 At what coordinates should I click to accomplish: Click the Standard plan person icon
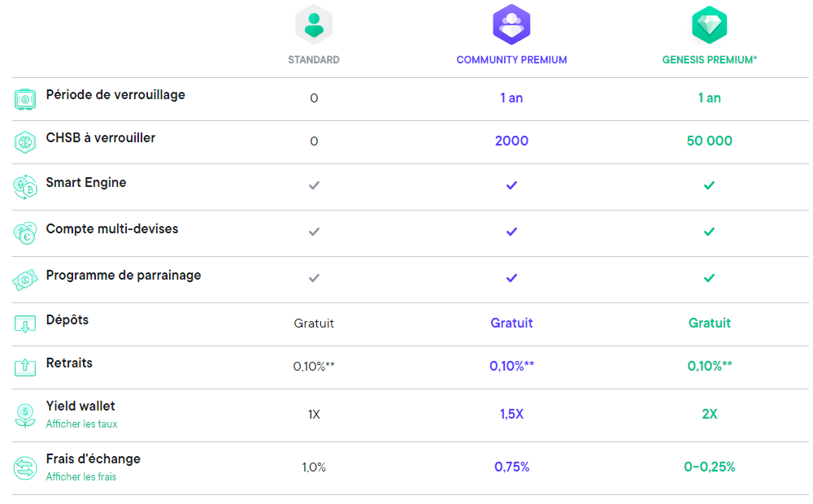[314, 24]
